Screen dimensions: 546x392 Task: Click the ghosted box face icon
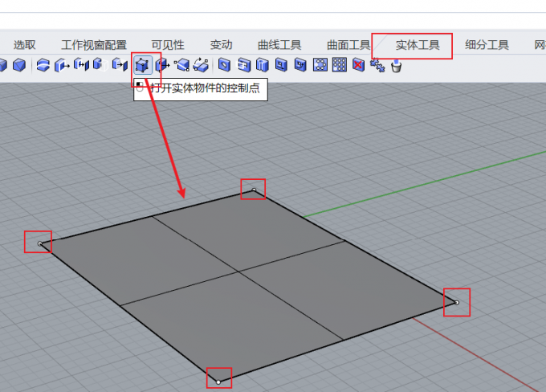click(100, 65)
